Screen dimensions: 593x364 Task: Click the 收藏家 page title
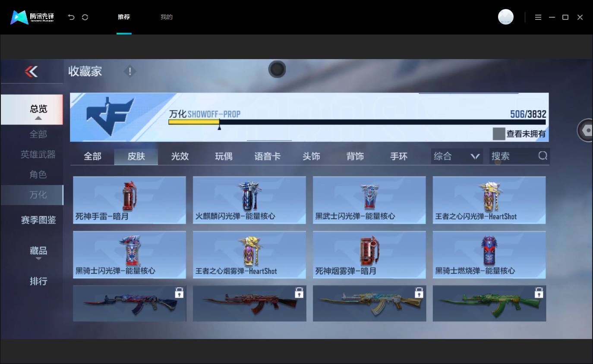85,71
